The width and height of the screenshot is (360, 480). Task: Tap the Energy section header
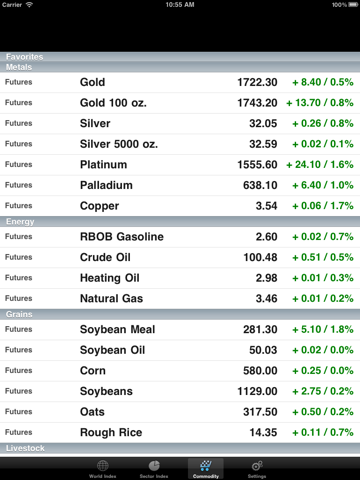(180, 222)
